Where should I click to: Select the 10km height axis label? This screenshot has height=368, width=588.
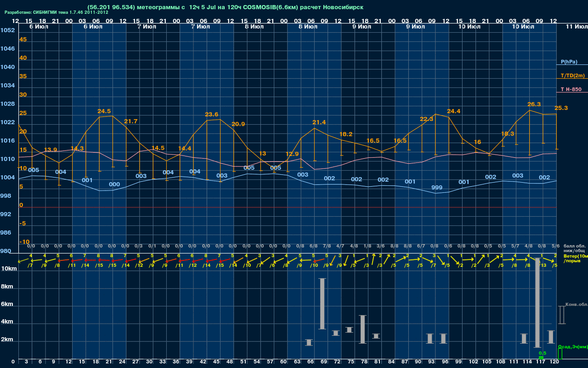(9, 268)
